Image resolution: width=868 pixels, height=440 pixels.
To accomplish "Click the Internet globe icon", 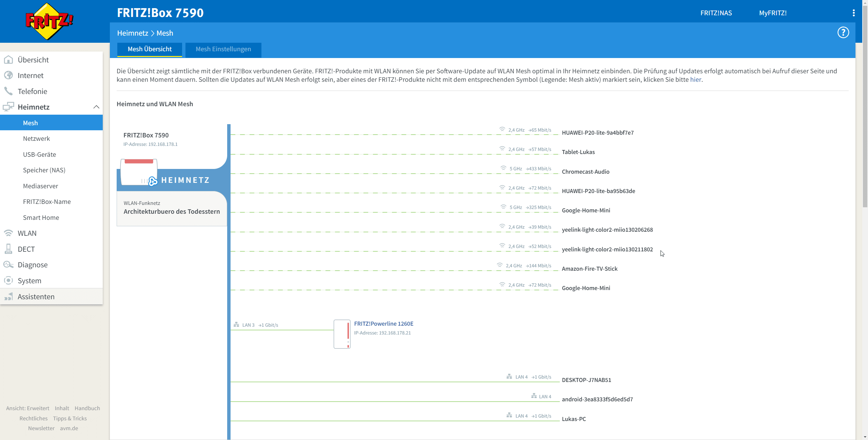I will tap(8, 75).
